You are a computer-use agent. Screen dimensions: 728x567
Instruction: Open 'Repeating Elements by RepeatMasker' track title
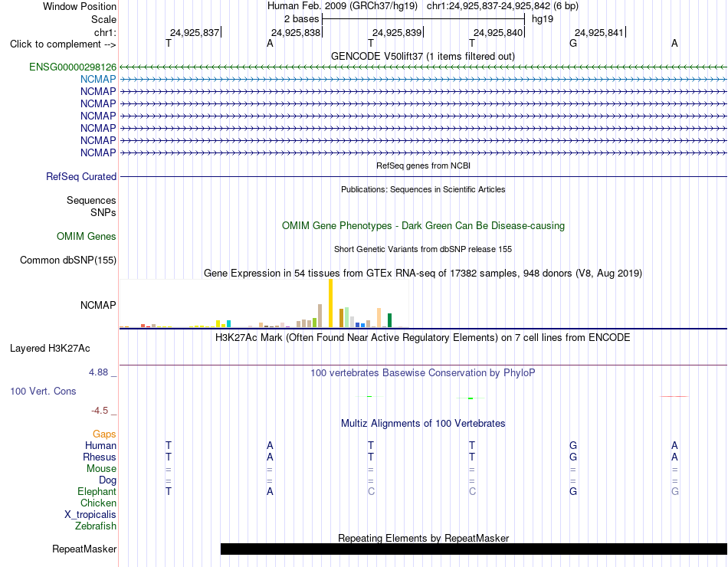423,538
